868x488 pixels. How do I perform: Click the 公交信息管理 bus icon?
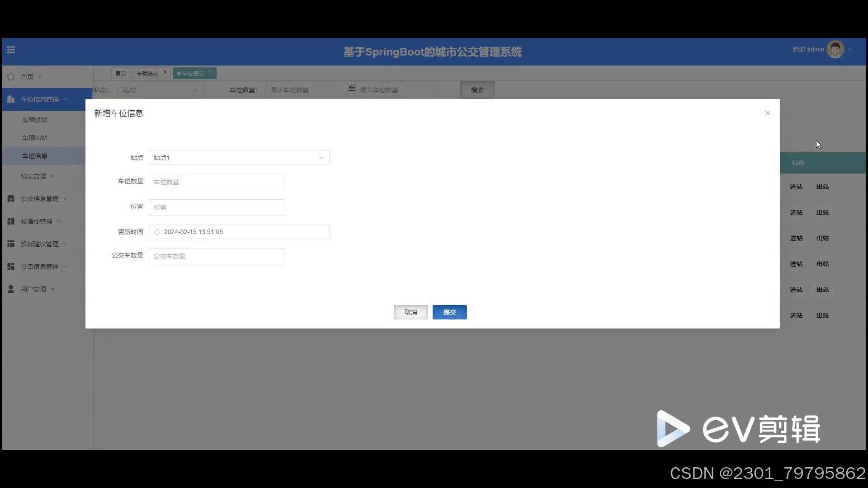[11, 199]
